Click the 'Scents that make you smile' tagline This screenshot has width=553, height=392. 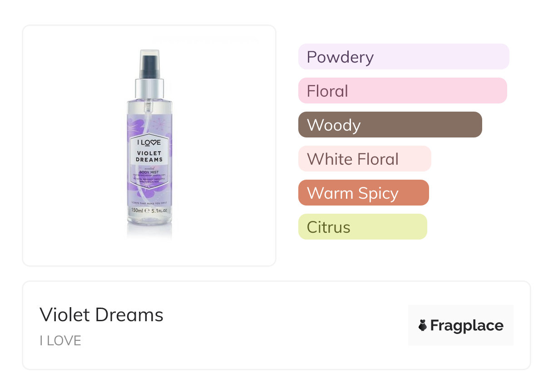(149, 202)
